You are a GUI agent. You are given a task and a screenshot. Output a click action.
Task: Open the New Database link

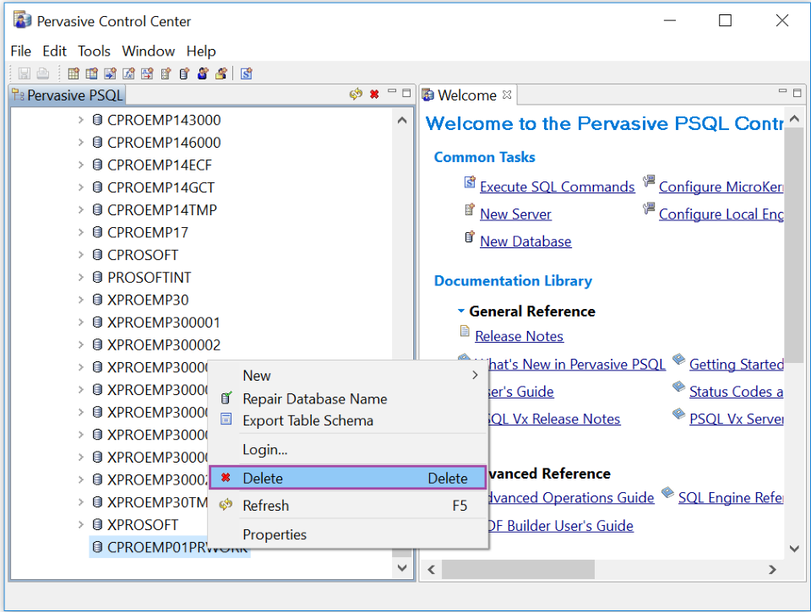click(525, 242)
